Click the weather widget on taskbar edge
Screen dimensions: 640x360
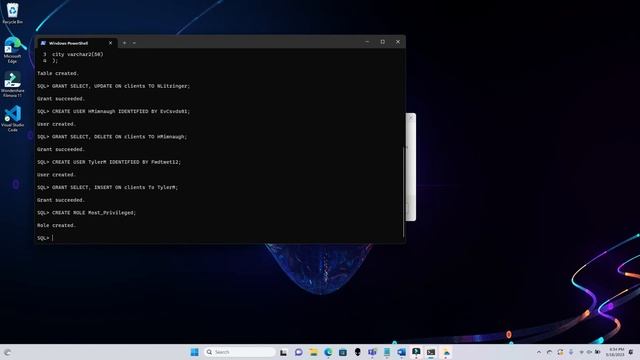click(7, 352)
